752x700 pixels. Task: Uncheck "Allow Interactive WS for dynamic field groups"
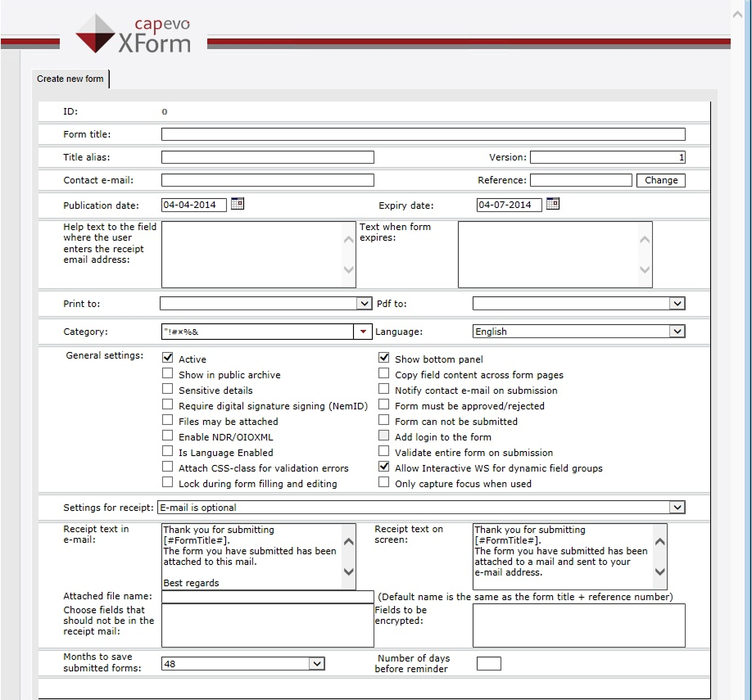pos(383,467)
